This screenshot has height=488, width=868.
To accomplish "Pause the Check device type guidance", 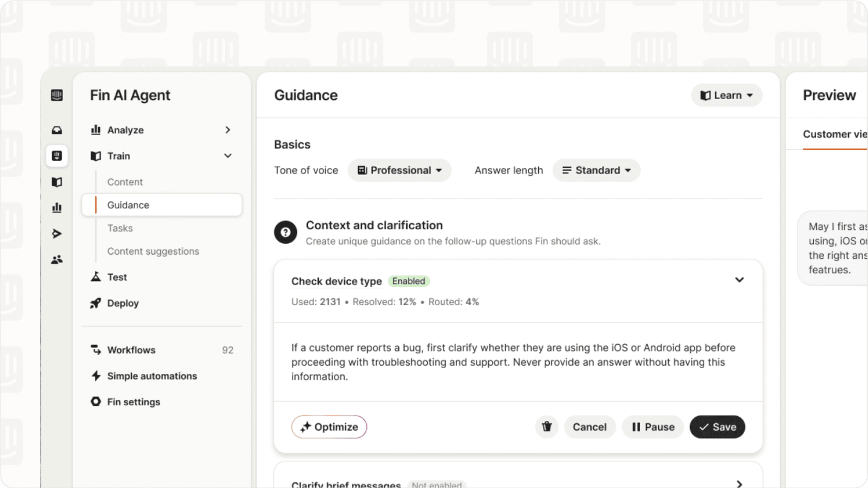I will click(x=653, y=427).
